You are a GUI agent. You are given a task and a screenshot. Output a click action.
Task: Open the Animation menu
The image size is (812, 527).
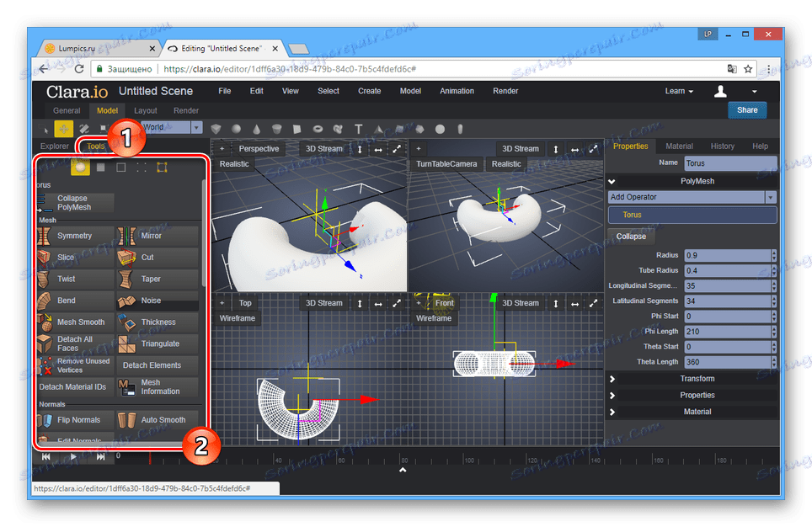coord(457,91)
